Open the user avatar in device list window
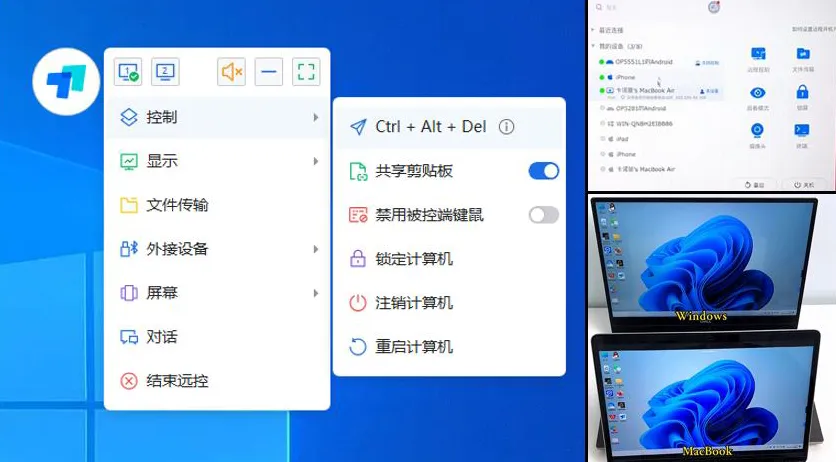This screenshot has height=462, width=836. [x=714, y=7]
